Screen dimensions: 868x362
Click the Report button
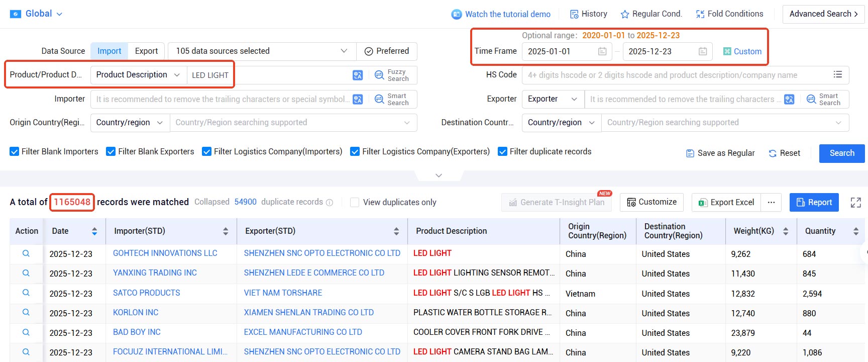point(814,202)
